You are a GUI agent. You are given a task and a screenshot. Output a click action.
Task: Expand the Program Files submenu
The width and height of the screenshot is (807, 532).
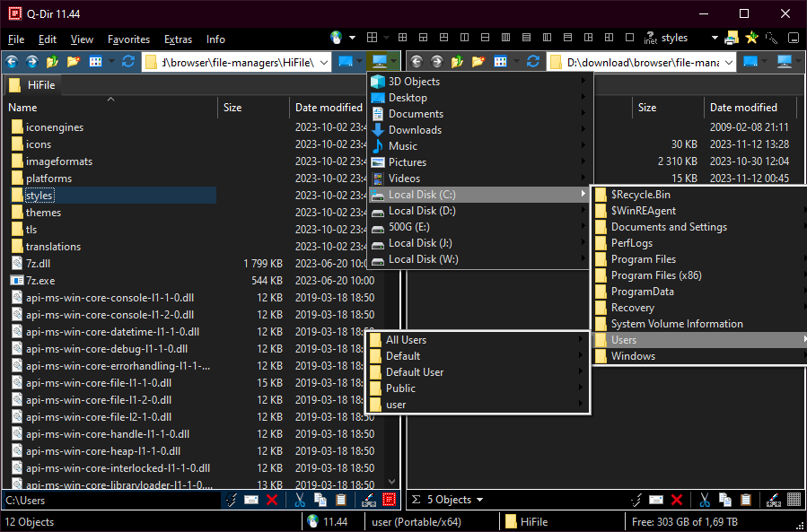point(644,259)
